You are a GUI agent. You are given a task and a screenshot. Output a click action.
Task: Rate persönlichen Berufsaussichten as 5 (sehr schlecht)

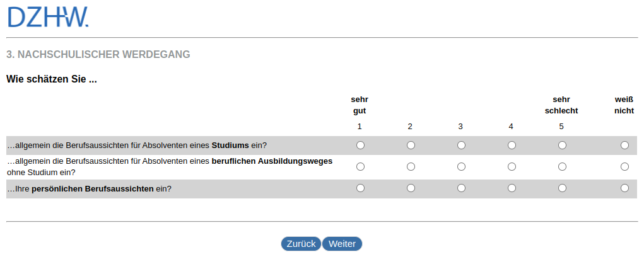562,188
